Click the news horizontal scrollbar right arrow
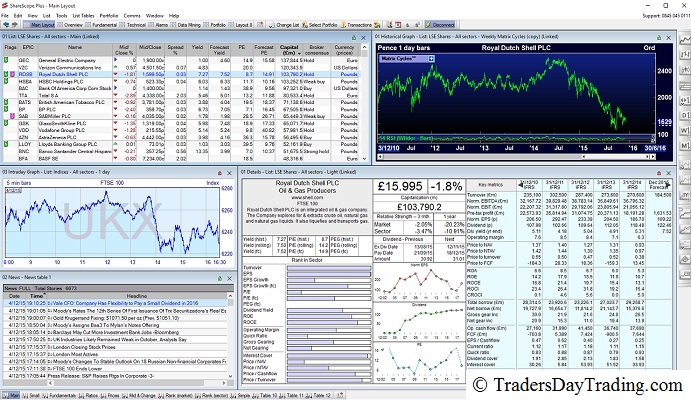Viewport: 691px width, 400px height. tap(224, 383)
